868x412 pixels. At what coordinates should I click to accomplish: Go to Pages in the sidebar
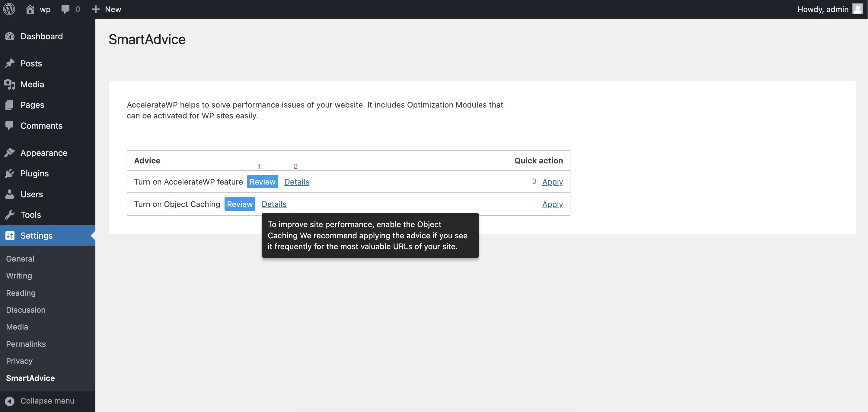[32, 105]
